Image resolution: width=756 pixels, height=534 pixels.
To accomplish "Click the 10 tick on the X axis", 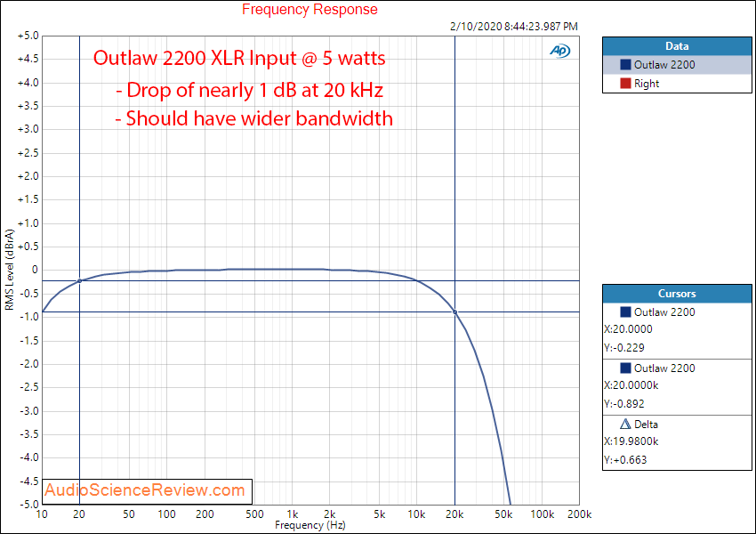I will pos(42,514).
